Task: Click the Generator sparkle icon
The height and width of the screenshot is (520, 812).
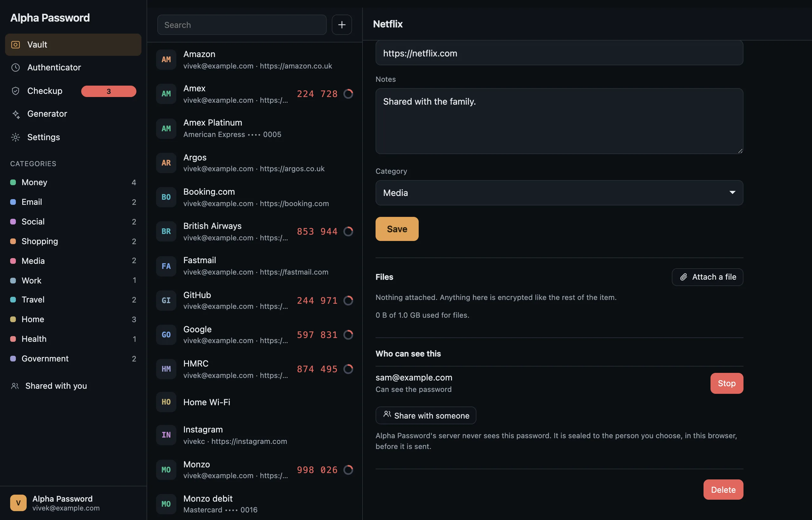Action: [x=16, y=114]
